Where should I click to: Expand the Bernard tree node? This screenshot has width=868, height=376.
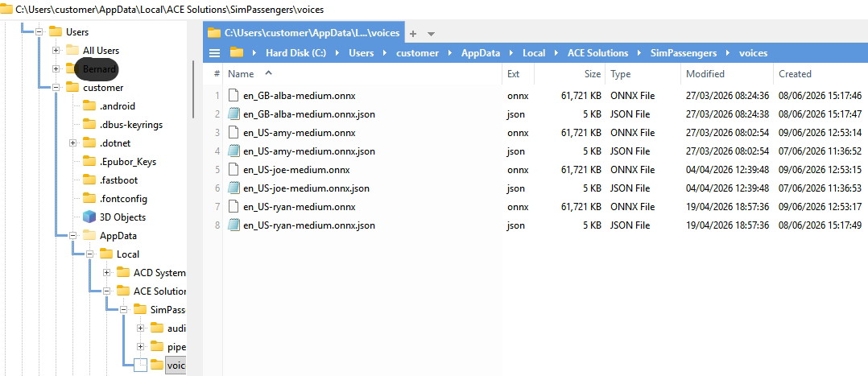pyautogui.click(x=56, y=69)
